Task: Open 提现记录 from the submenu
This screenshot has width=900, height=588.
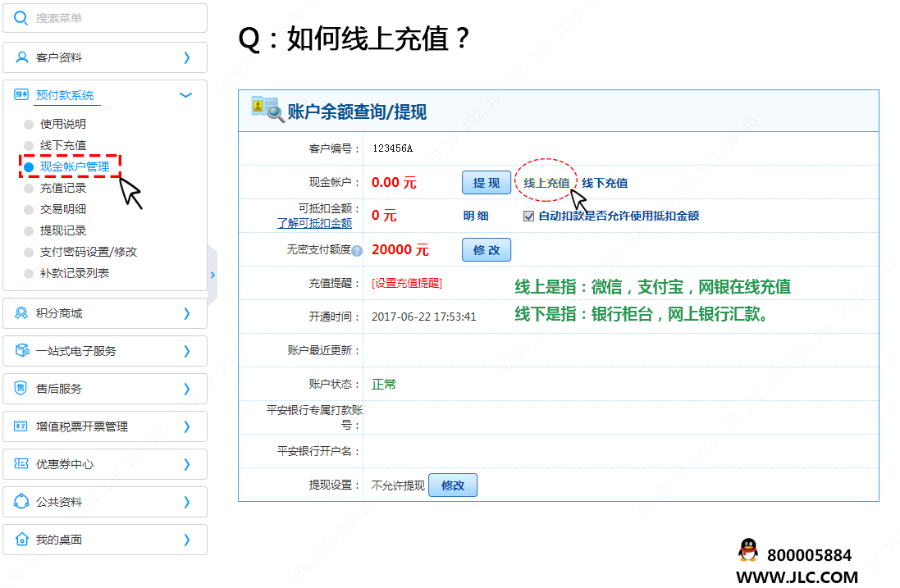Action: pos(63,230)
